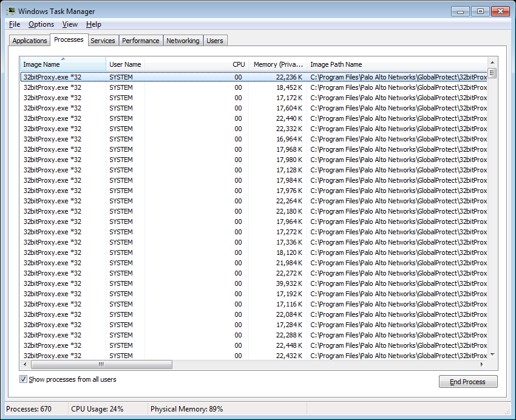Sort by the Memory (Private) column header
The height and width of the screenshot is (420, 516).
coord(278,64)
